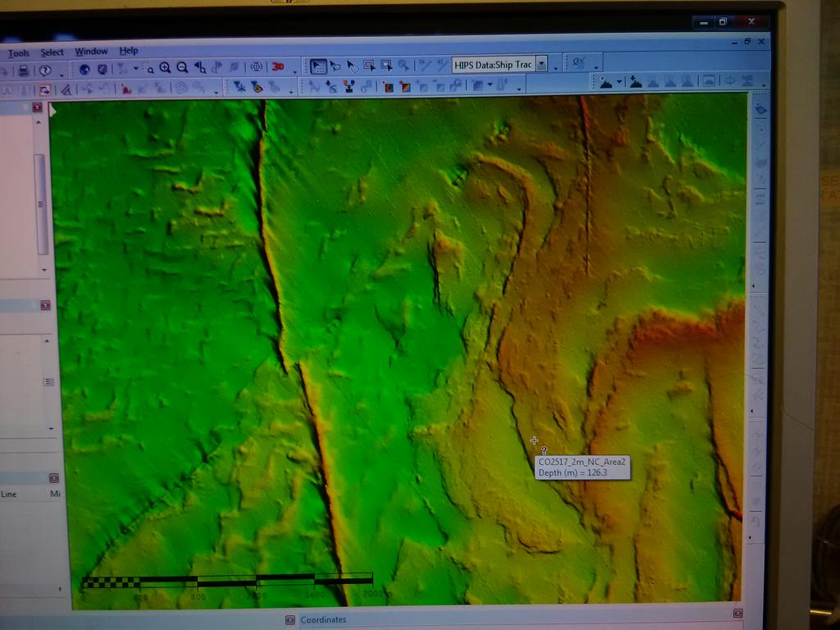Click the query cursor icon beside the data combo box
Image resolution: width=840 pixels, height=630 pixels.
[576, 62]
